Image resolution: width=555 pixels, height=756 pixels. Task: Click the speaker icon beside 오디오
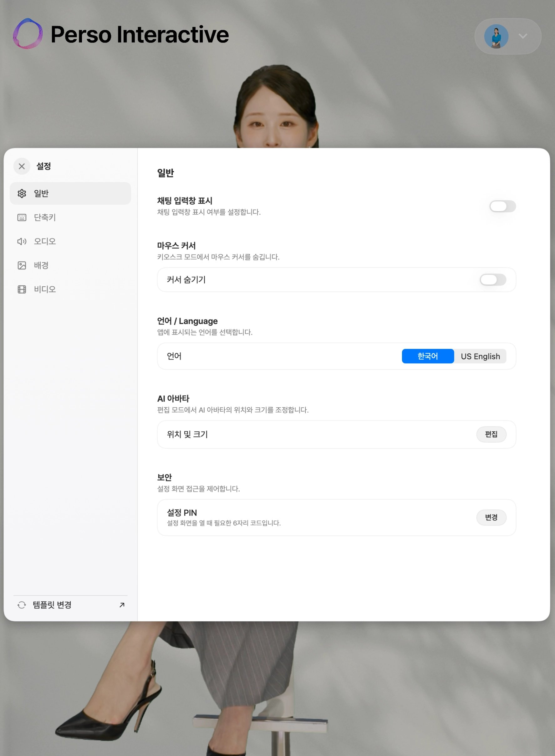coord(22,241)
